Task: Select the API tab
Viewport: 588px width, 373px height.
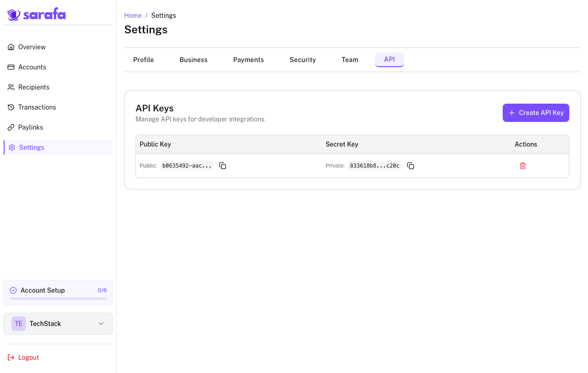Action: tap(390, 60)
